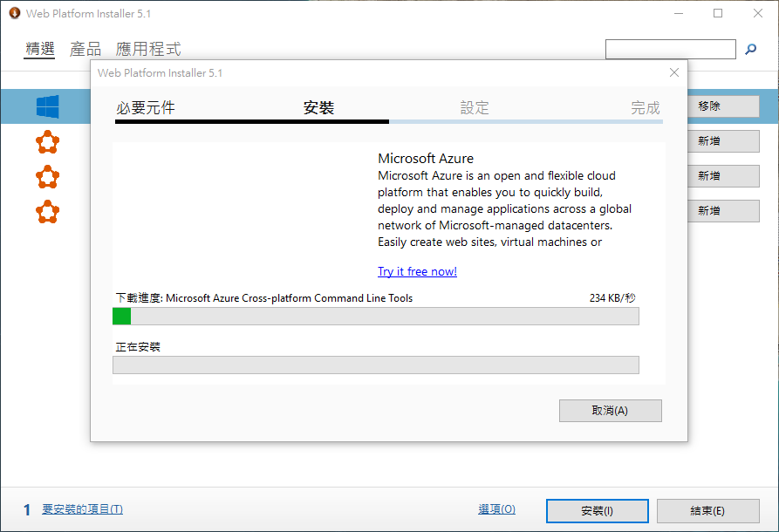Click the 完成 step label

646,107
